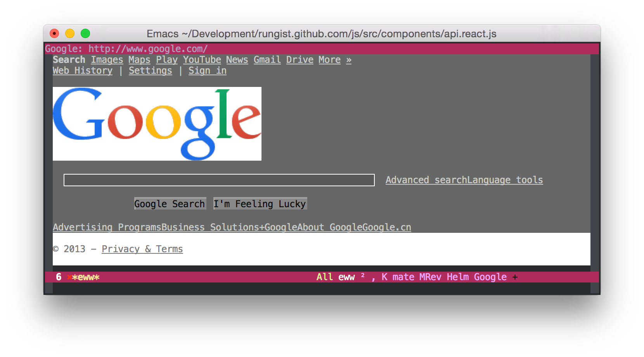The image size is (644, 357).
Task: Open the Settings link
Action: click(x=151, y=71)
